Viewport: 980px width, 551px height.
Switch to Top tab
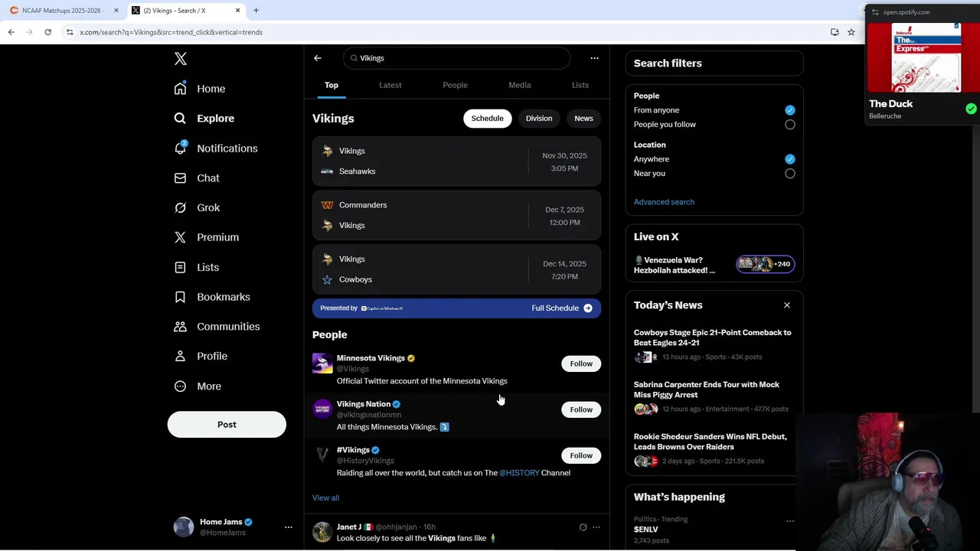332,85
